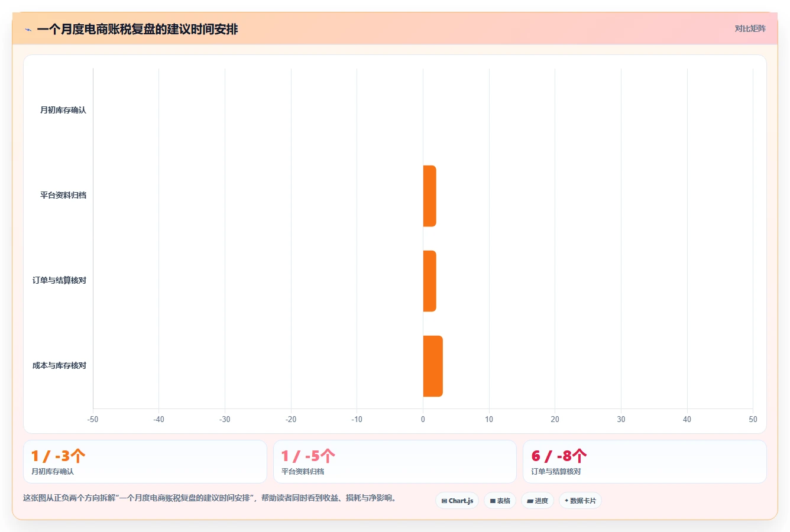Click the 40 x-axis tick label

pyautogui.click(x=687, y=419)
